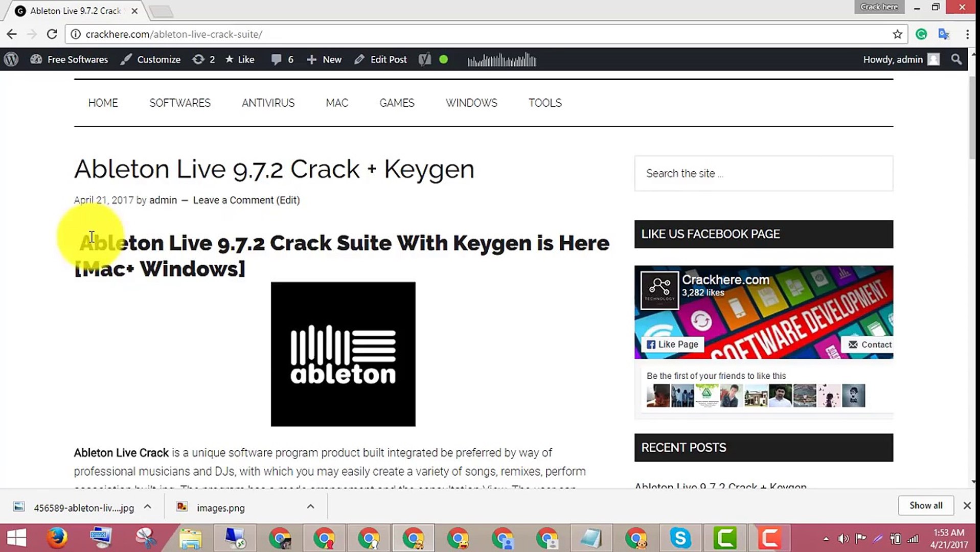Go to the HOME nav item

[x=103, y=103]
